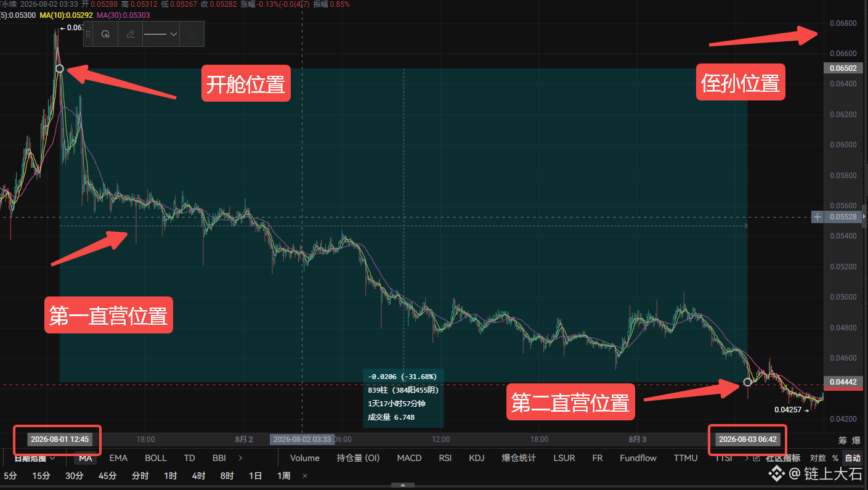Select the 1日 timeframe
Image resolution: width=868 pixels, height=490 pixels.
(x=255, y=476)
